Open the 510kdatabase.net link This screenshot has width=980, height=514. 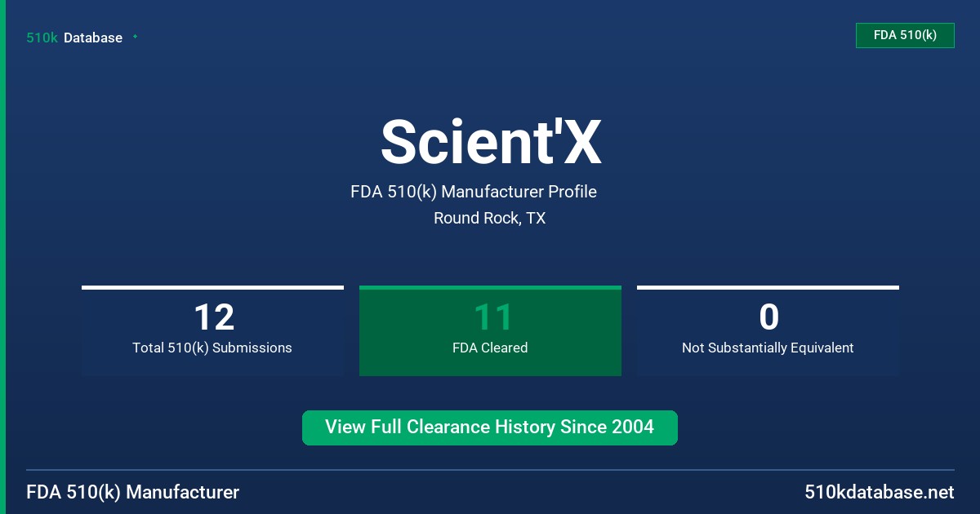coord(880,492)
